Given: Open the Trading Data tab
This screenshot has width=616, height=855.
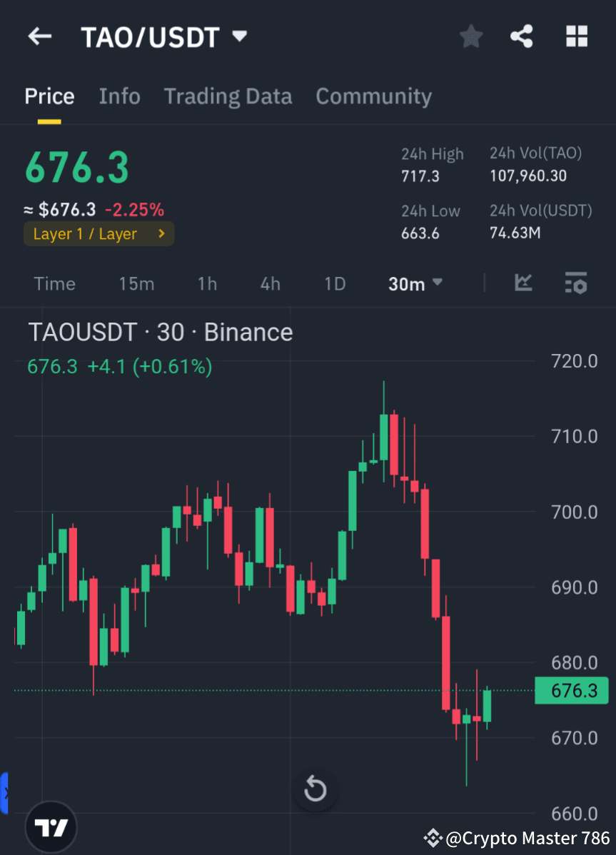Looking at the screenshot, I should [x=228, y=96].
